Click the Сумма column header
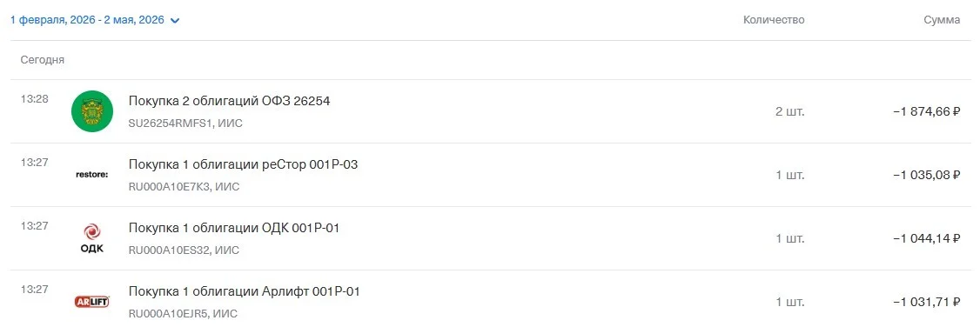The image size is (980, 327). [942, 20]
